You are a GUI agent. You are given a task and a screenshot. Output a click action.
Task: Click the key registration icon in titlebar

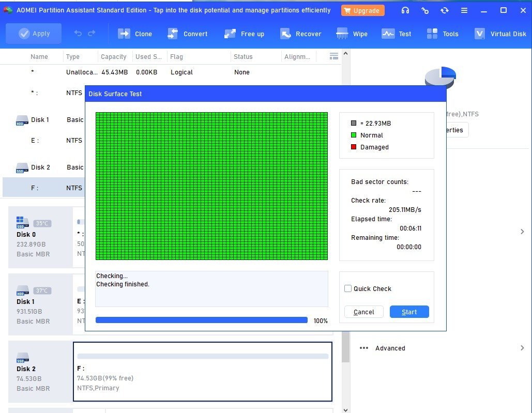[x=425, y=10]
